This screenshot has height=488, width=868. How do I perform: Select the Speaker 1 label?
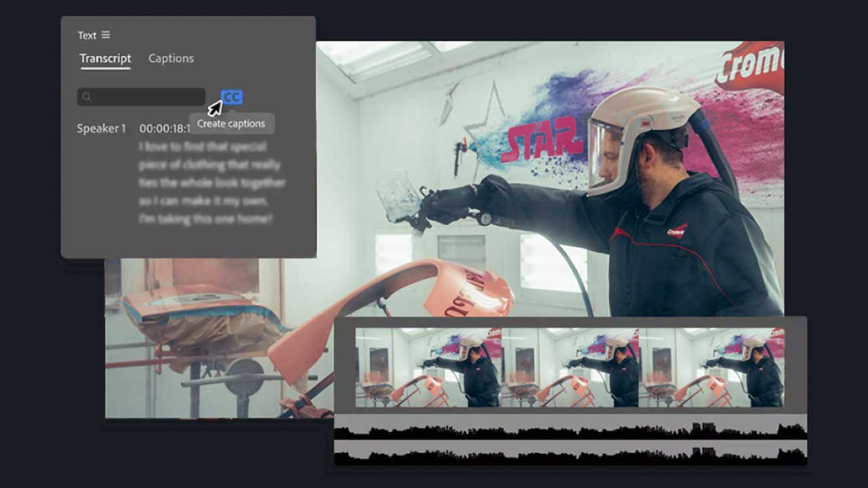pyautogui.click(x=101, y=129)
